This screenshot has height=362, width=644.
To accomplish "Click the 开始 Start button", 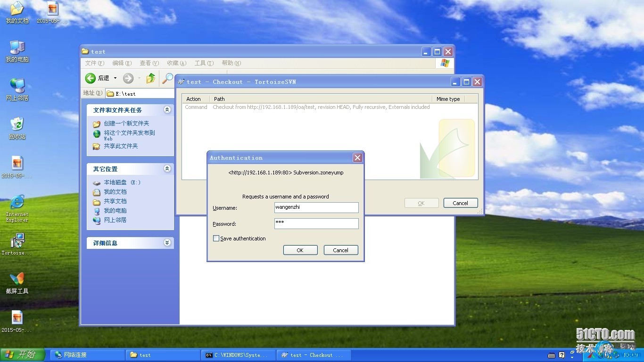I will pyautogui.click(x=23, y=355).
